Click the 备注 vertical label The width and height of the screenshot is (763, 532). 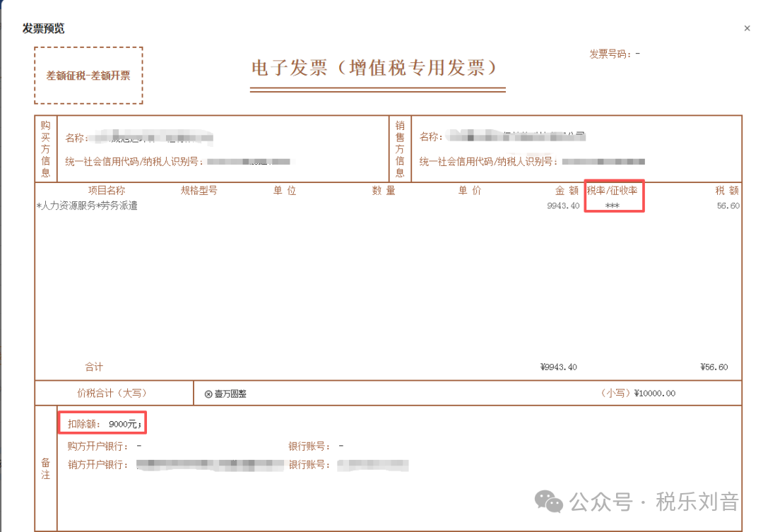tap(46, 468)
